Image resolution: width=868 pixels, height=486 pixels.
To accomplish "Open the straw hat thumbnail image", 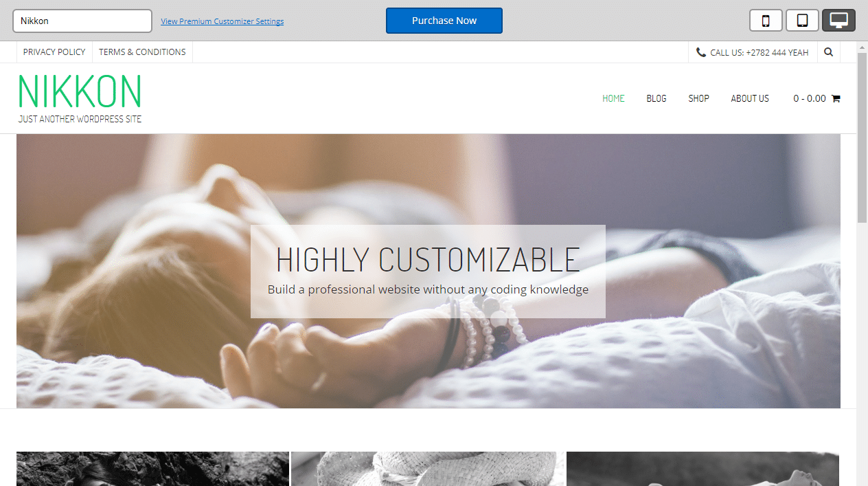I will [x=427, y=469].
